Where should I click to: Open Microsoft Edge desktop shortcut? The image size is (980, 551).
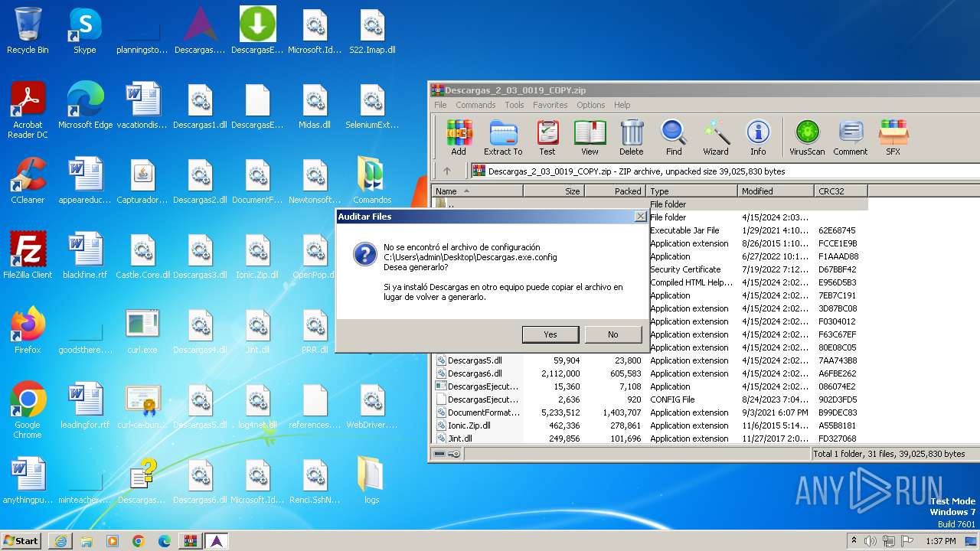[85, 106]
